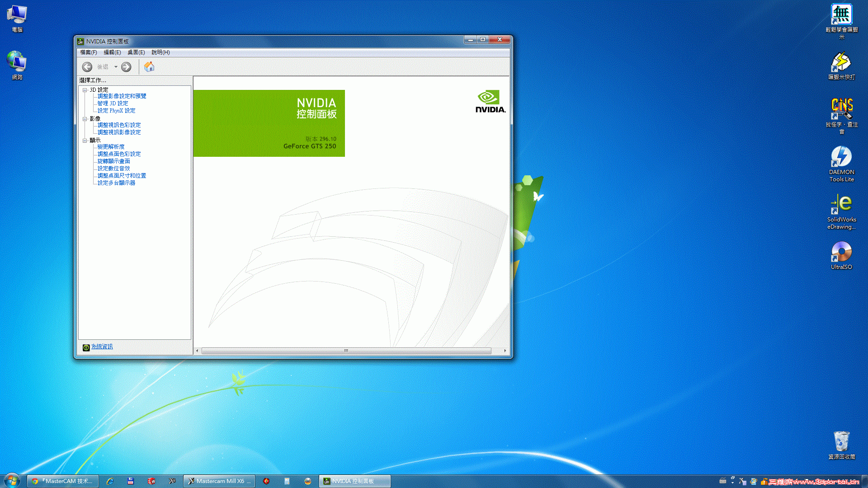This screenshot has width=868, height=488.
Task: Collapse the 顯示 tree node
Action: [85, 141]
